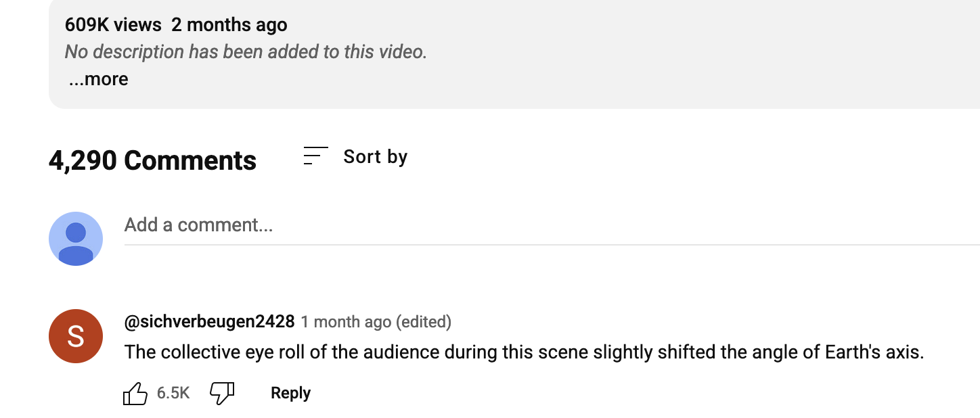This screenshot has height=418, width=980.
Task: Click your blue profile avatar
Action: 76,239
